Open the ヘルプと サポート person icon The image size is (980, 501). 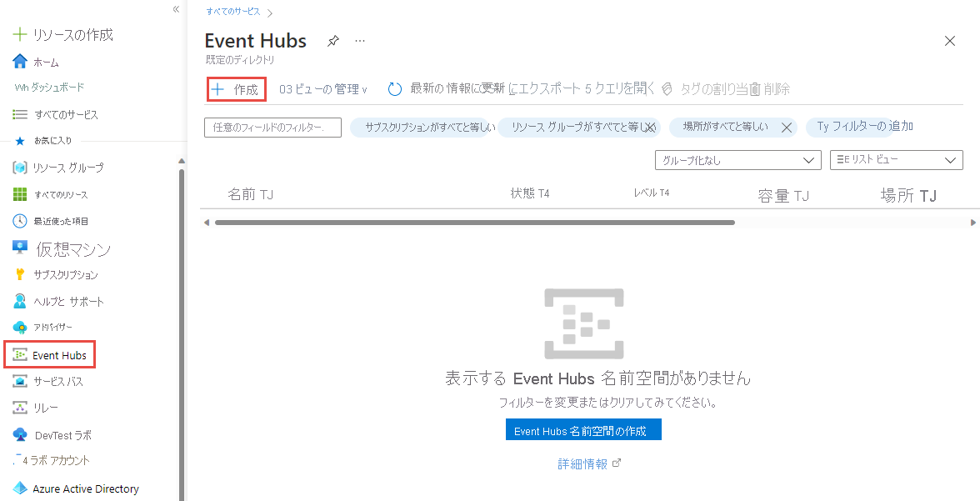click(x=20, y=301)
